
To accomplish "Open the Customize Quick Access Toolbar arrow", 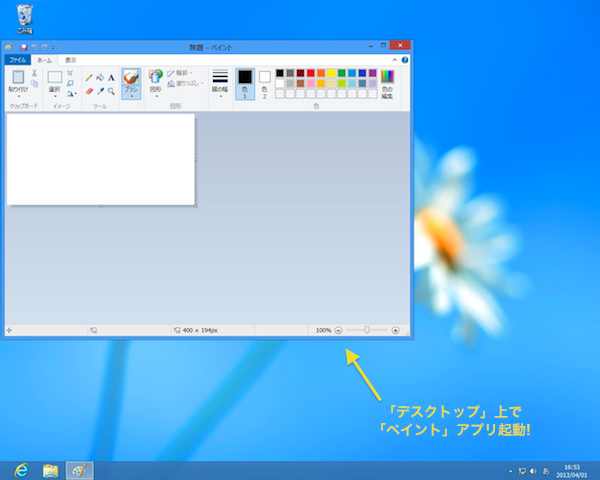I will (53, 47).
